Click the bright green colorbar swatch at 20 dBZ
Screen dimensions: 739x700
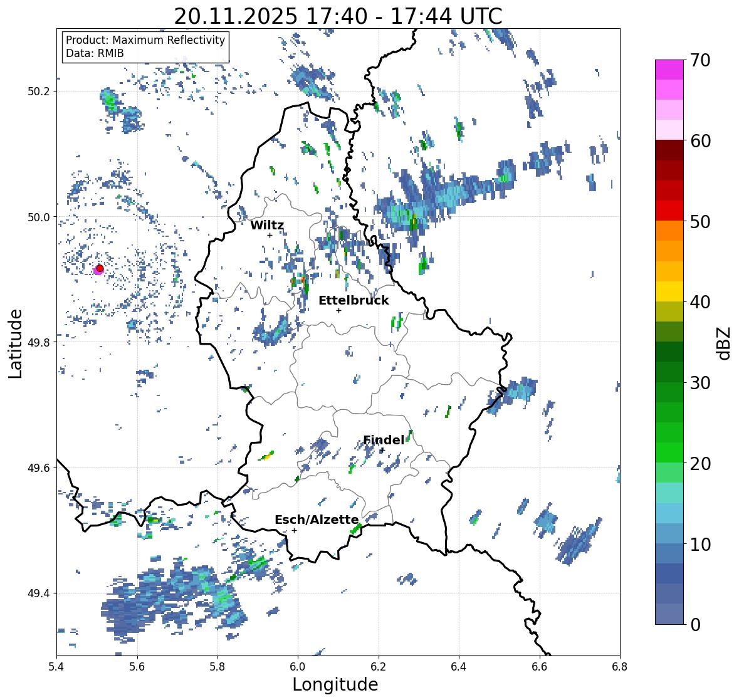669,452
